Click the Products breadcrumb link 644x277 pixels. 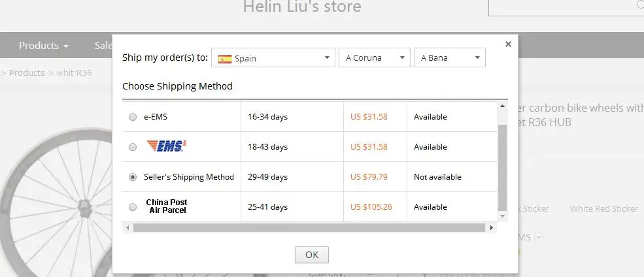click(x=27, y=73)
